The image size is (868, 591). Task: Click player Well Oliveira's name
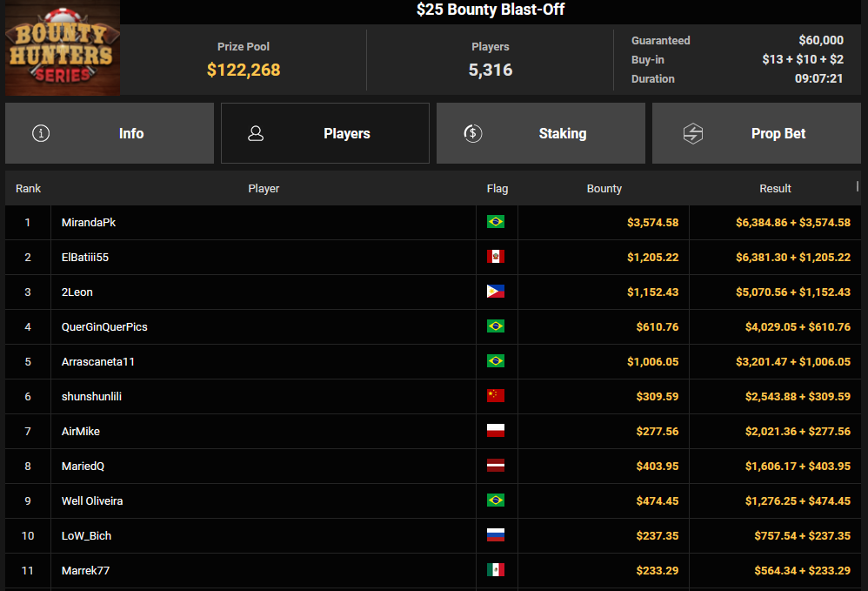coord(93,501)
